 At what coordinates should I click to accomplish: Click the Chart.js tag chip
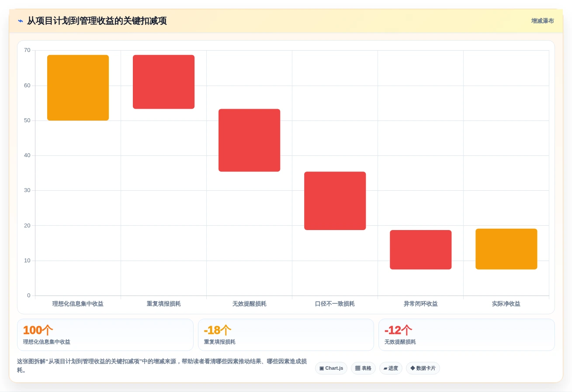[331, 368]
